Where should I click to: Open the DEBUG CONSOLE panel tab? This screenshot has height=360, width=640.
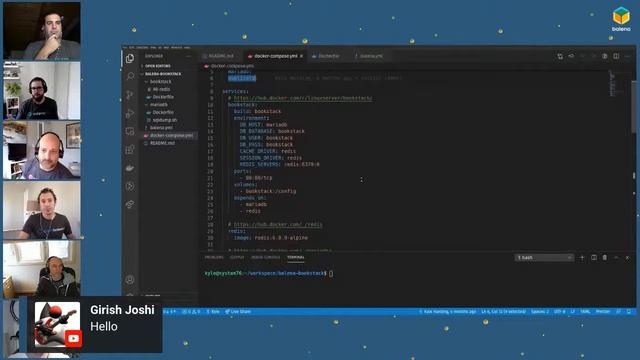point(266,258)
